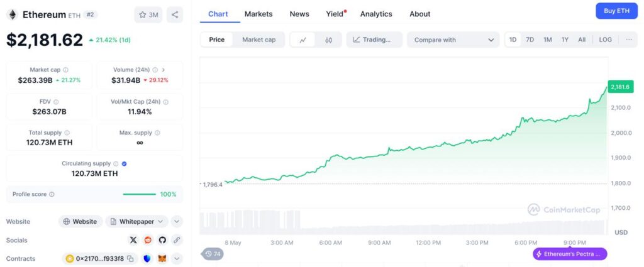Image resolution: width=644 pixels, height=267 pixels.
Task: Click the Profile score progress bar
Action: click(x=139, y=194)
